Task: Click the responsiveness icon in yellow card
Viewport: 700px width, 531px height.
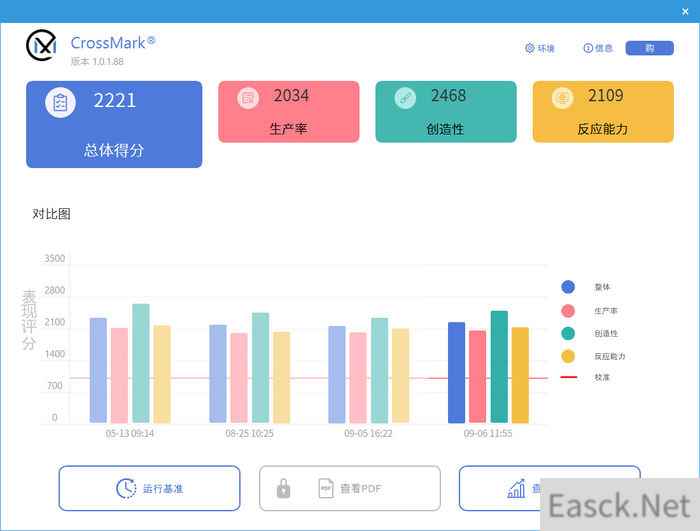Action: click(562, 98)
